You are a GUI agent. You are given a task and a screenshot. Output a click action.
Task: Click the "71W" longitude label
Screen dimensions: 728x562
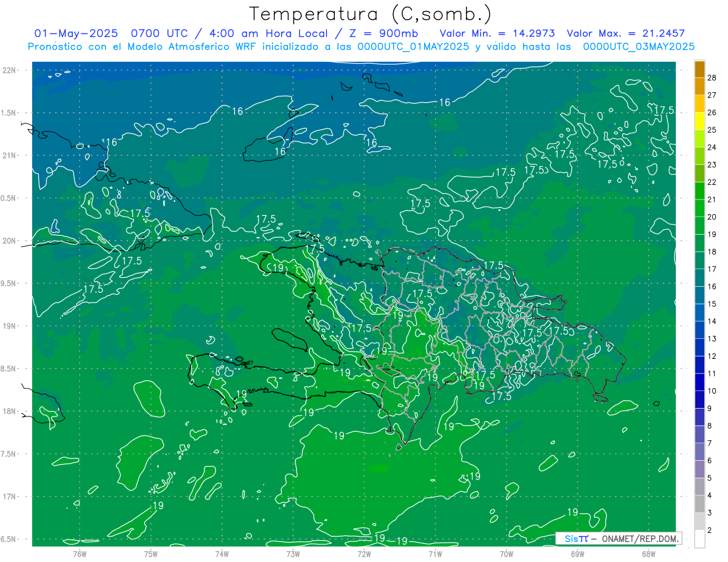435,554
